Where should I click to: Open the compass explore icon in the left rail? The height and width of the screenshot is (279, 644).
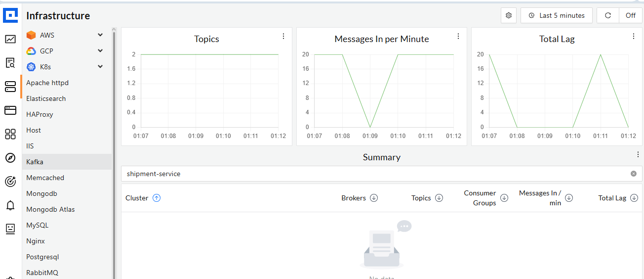pyautogui.click(x=10, y=158)
